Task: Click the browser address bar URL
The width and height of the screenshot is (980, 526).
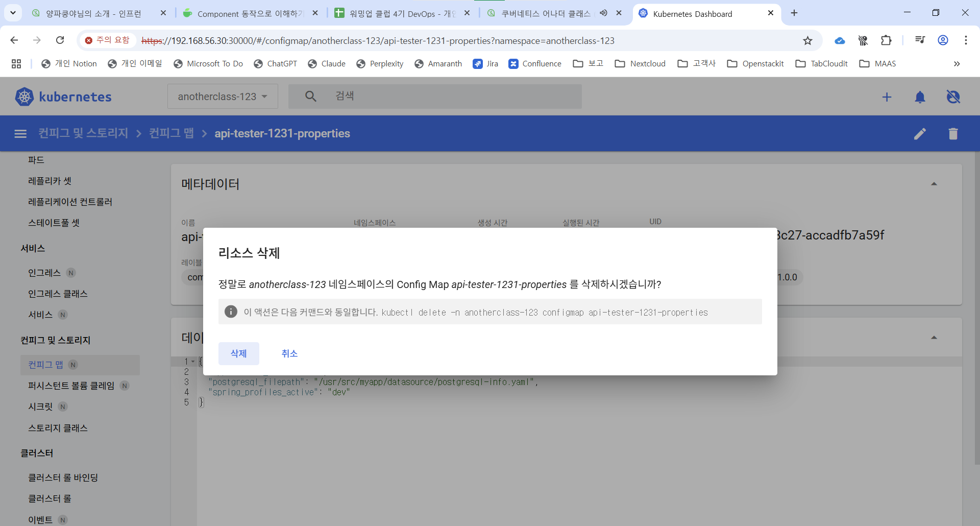Action: point(378,40)
